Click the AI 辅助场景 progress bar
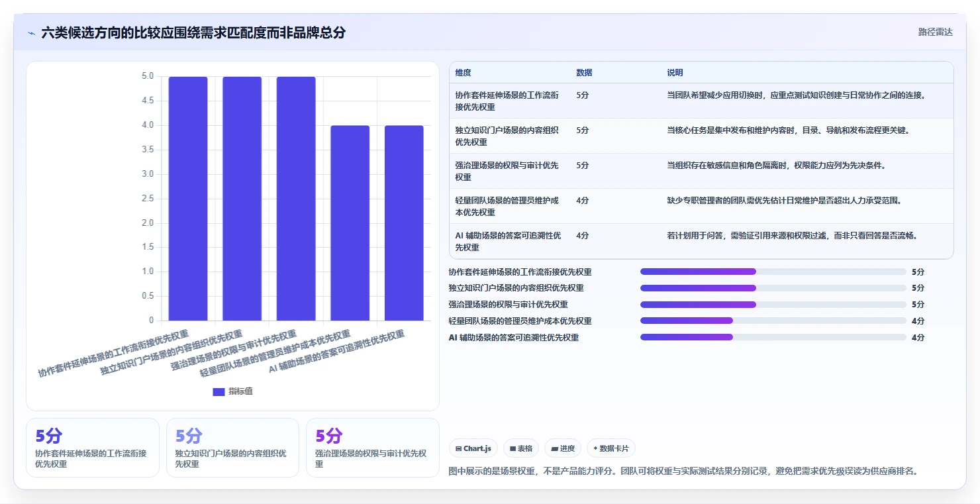The width and height of the screenshot is (980, 504). [773, 337]
